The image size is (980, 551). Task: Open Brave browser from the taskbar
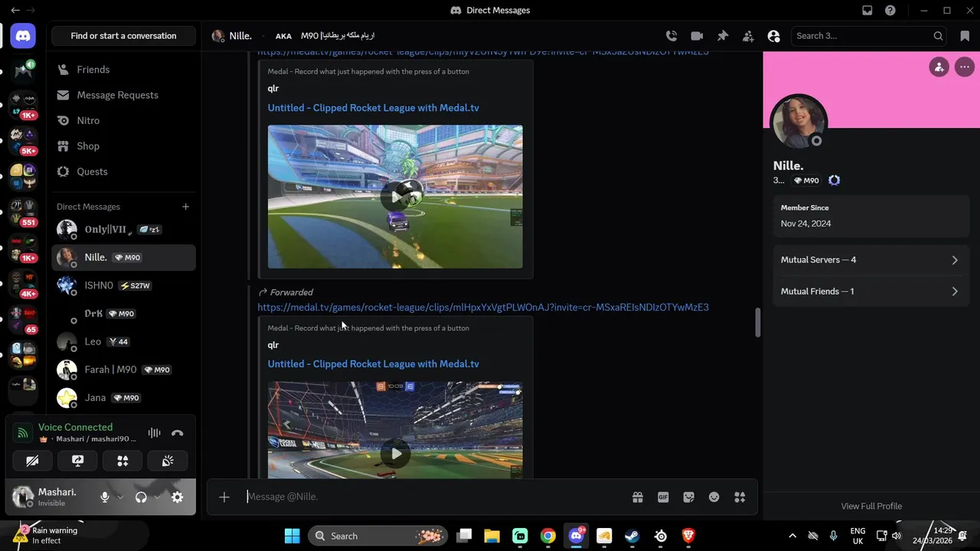pyautogui.click(x=688, y=536)
